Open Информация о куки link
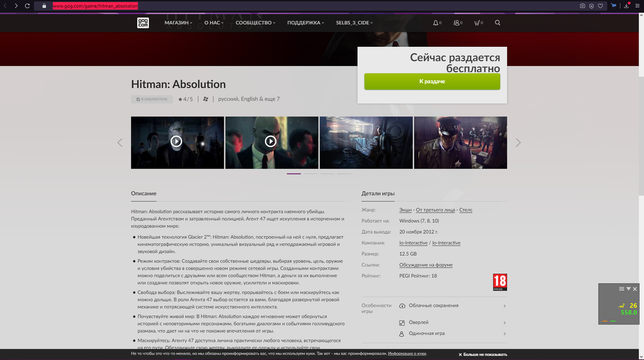Image resolution: width=644 pixels, height=360 pixels. (407, 354)
